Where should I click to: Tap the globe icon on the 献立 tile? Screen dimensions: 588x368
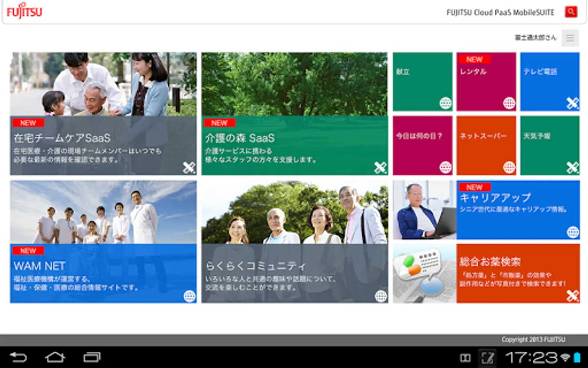[x=445, y=103]
